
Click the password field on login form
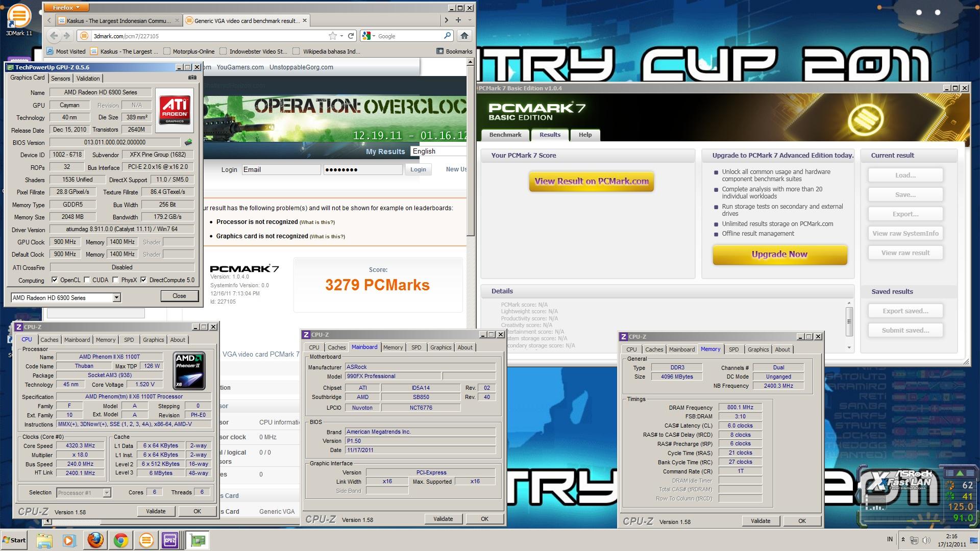coord(363,169)
